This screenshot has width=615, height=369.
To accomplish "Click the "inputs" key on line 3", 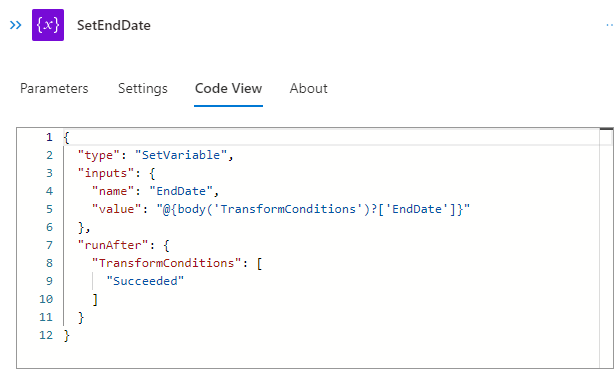I will point(106,173).
